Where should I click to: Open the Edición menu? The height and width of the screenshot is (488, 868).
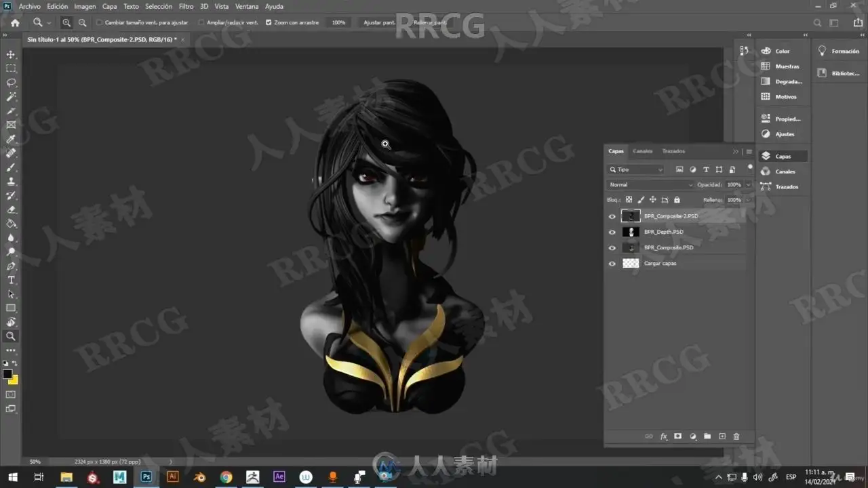57,6
